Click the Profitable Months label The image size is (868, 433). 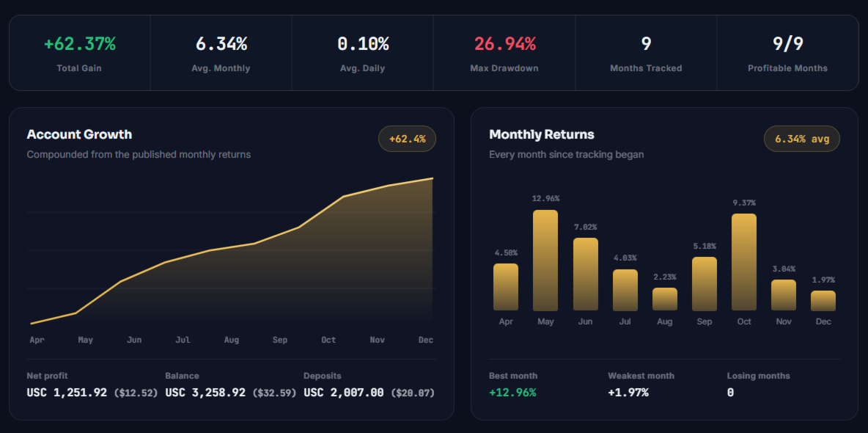tap(788, 68)
